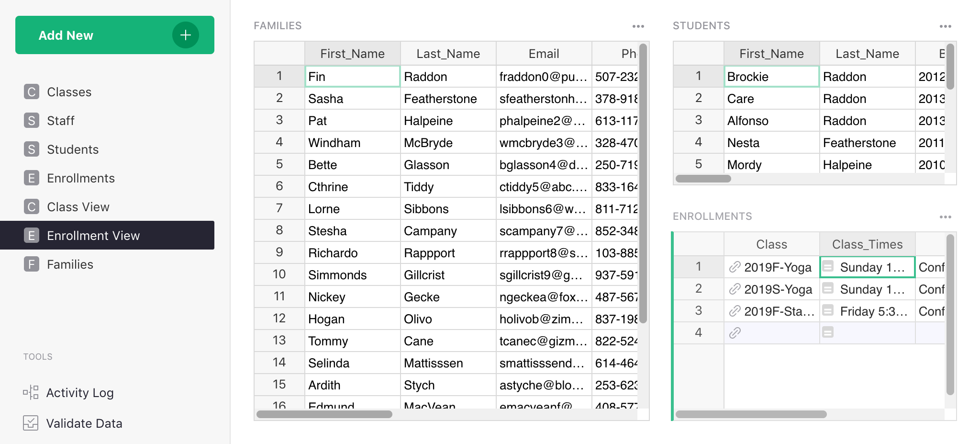Select the cell containing Brockie
Image resolution: width=980 pixels, height=444 pixels.
[x=771, y=76]
